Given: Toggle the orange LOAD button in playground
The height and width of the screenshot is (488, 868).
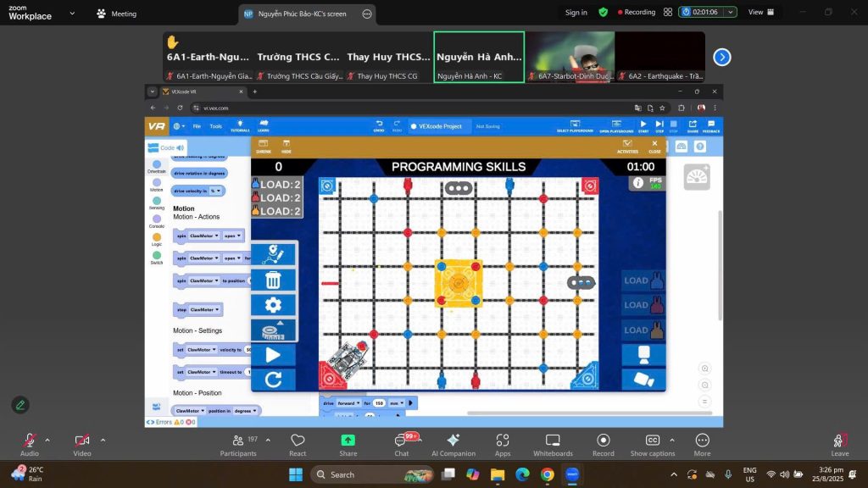Looking at the screenshot, I should coord(644,330).
